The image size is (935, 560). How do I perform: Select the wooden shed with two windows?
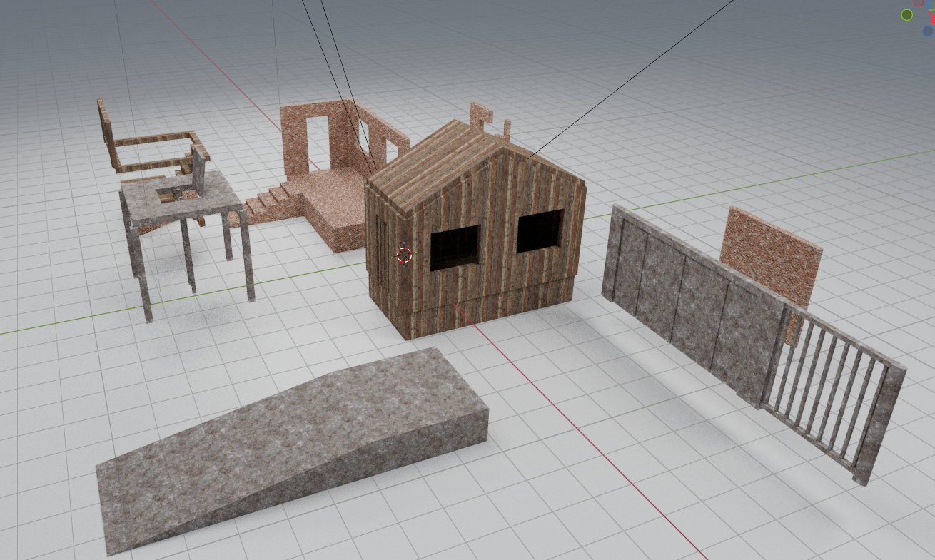pyautogui.click(x=475, y=229)
